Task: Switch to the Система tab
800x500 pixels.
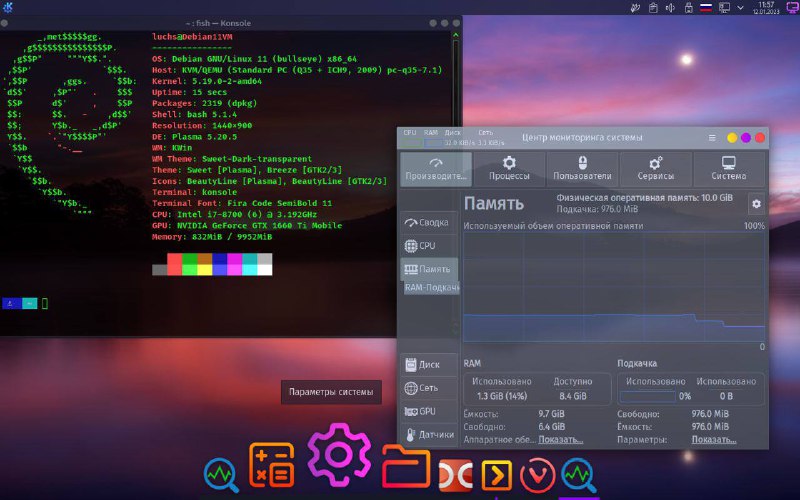Action: (729, 169)
